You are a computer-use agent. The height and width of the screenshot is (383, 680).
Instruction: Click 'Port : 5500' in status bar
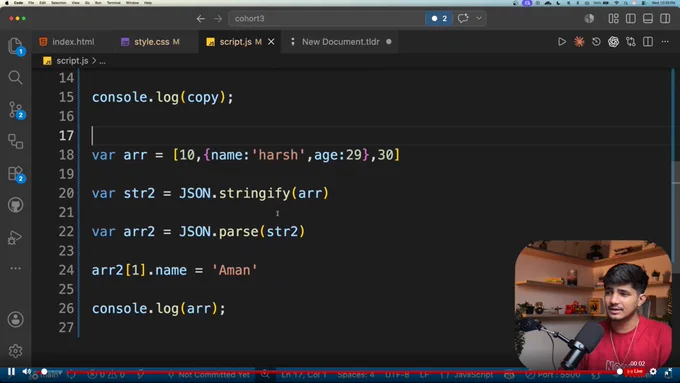point(553,375)
